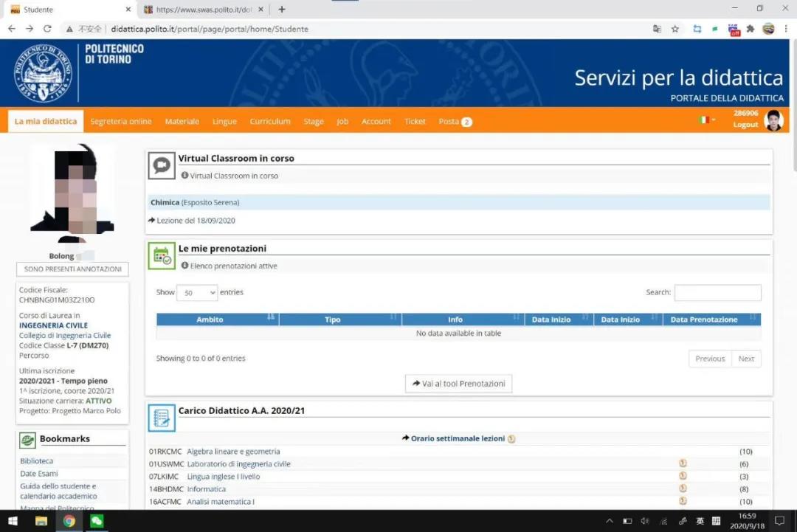Show hidden system tray icons chevron

coord(610,521)
